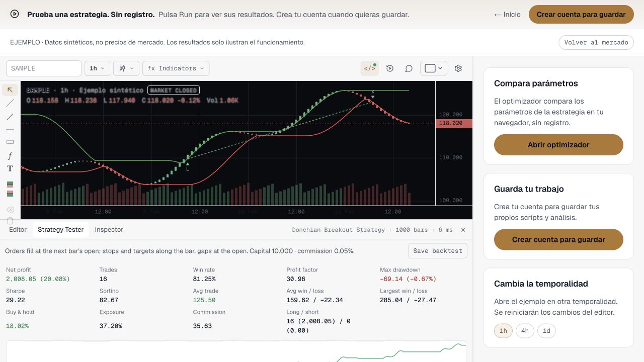The width and height of the screenshot is (644, 362).
Task: Select the green-over-red long position tool
Action: (x=10, y=185)
